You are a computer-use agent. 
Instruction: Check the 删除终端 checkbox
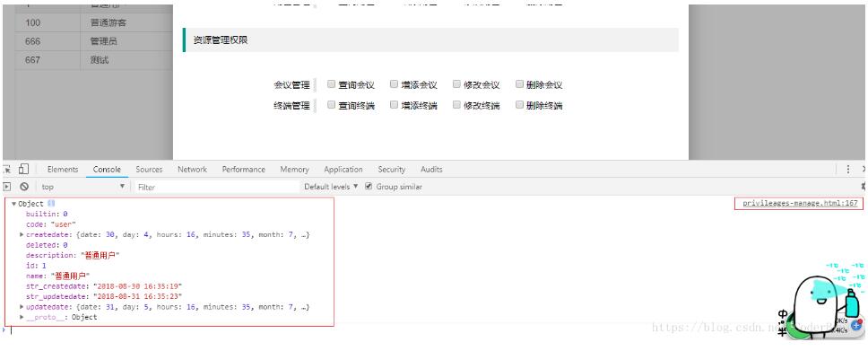519,105
